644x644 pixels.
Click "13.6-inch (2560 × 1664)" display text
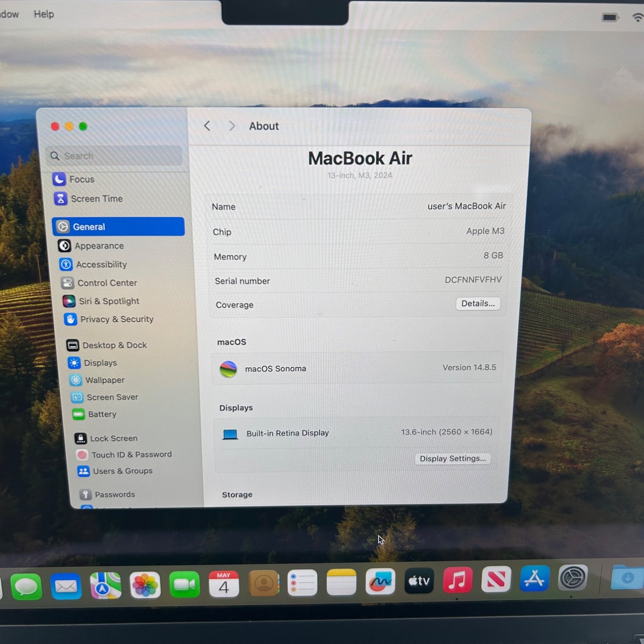click(x=447, y=432)
